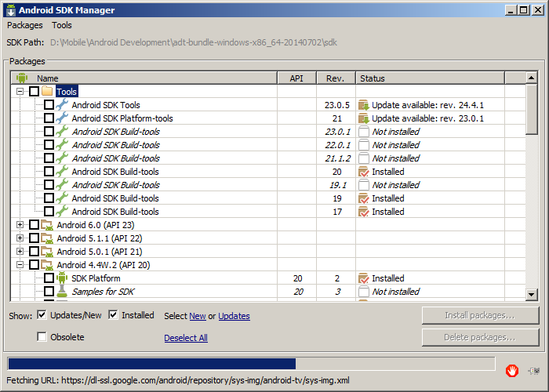The image size is (549, 392).
Task: Select the 'Samples for SDK' row name
Action: click(x=103, y=292)
